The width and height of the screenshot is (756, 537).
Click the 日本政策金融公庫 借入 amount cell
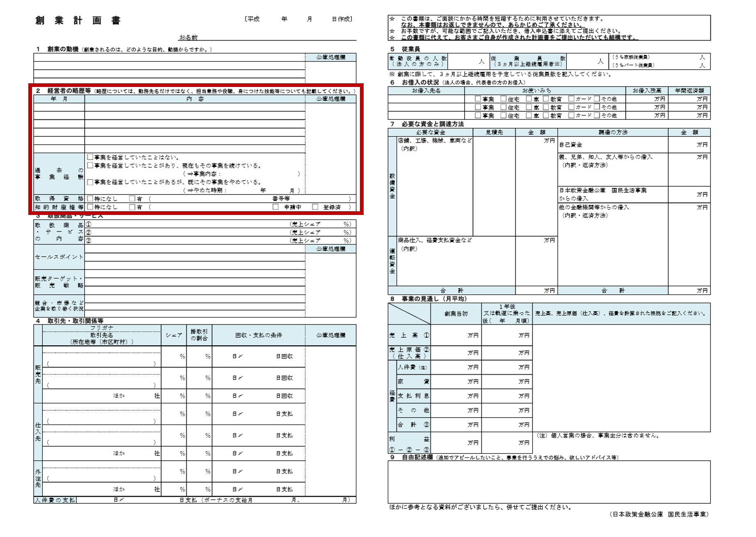coord(689,194)
